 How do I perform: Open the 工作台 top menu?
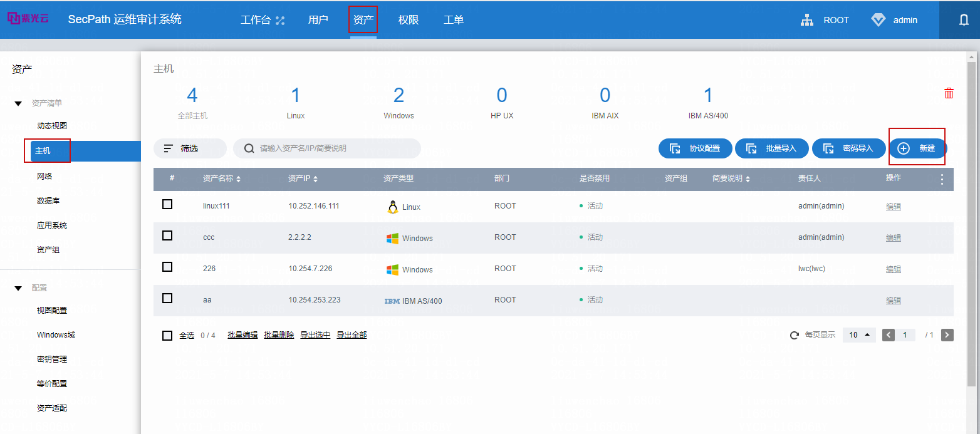click(x=256, y=20)
